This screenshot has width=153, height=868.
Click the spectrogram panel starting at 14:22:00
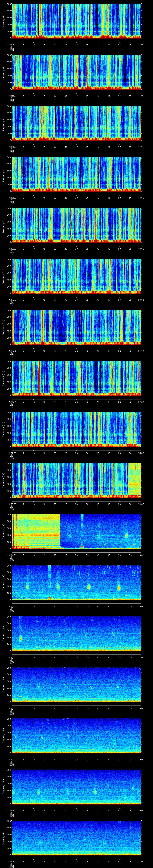click(x=77, y=429)
